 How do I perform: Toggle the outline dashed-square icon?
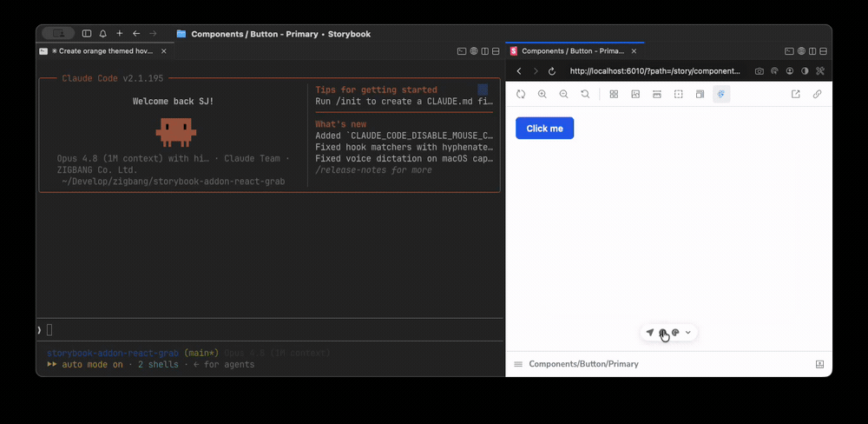679,94
